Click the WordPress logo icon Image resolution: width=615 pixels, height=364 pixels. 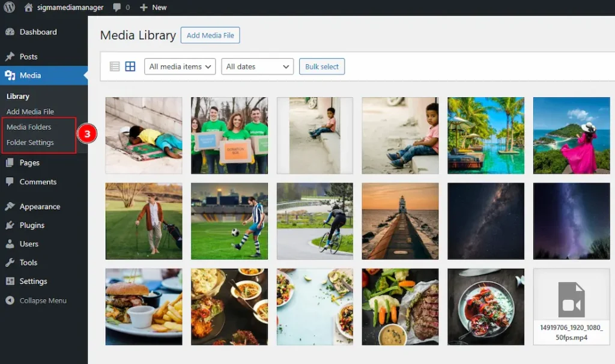pyautogui.click(x=9, y=7)
